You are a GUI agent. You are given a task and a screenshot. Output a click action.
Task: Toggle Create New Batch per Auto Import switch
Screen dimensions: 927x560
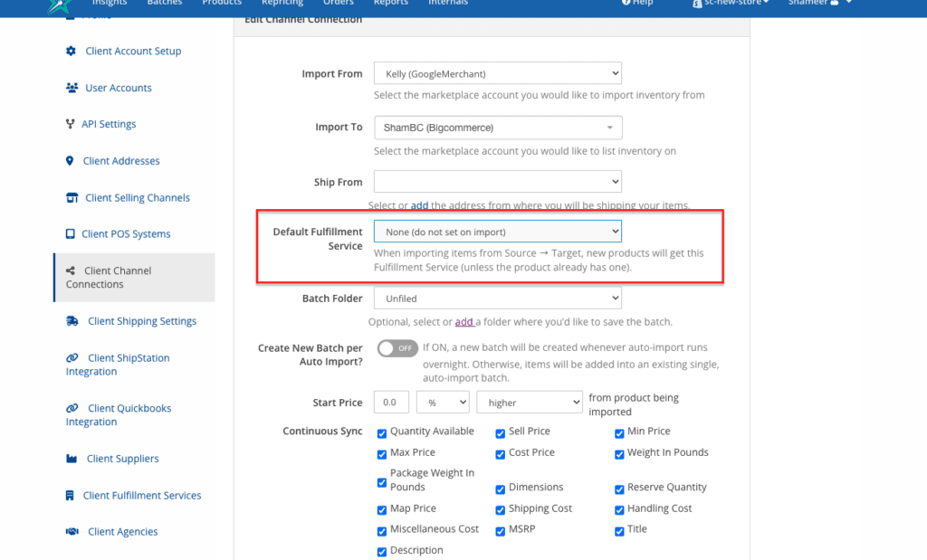coord(397,348)
